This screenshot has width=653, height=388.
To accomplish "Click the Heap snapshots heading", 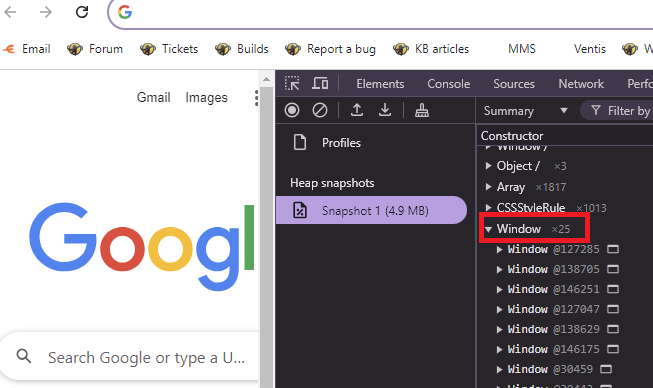I will tap(332, 183).
